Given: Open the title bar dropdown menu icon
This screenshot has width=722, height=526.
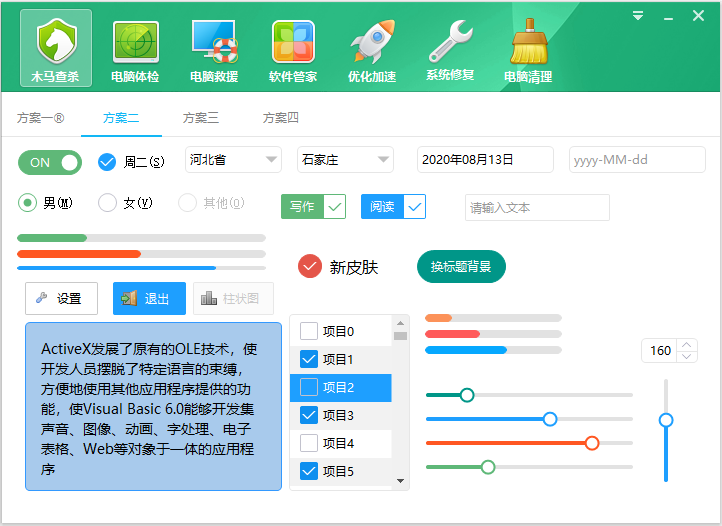Looking at the screenshot, I should click(x=638, y=16).
